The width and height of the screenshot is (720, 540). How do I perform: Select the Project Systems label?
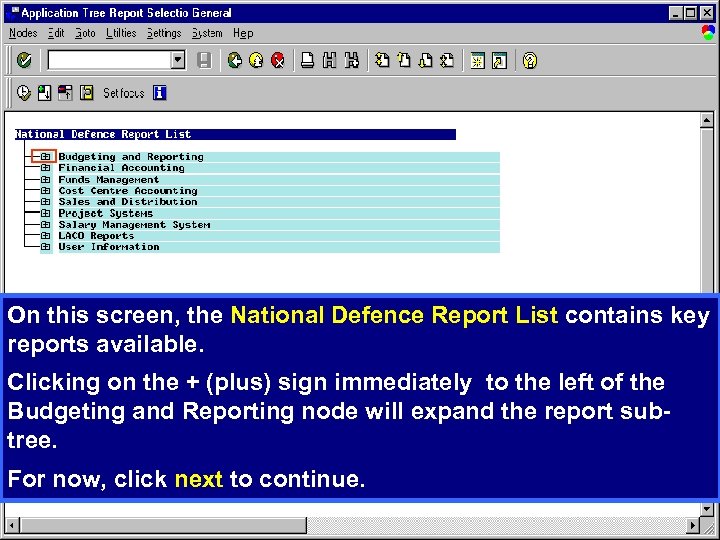[x=106, y=213]
